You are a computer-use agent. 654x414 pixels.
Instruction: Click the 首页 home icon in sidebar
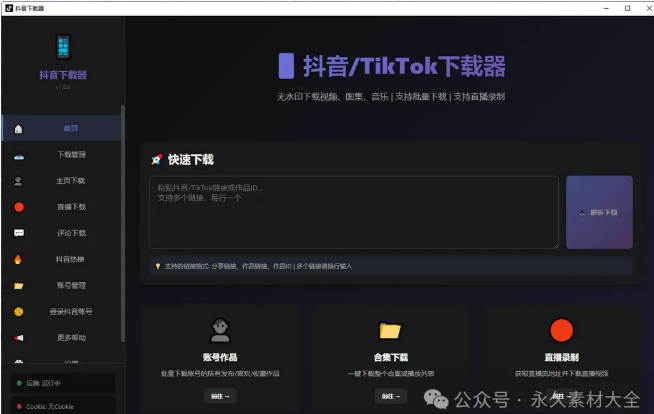[x=19, y=129]
